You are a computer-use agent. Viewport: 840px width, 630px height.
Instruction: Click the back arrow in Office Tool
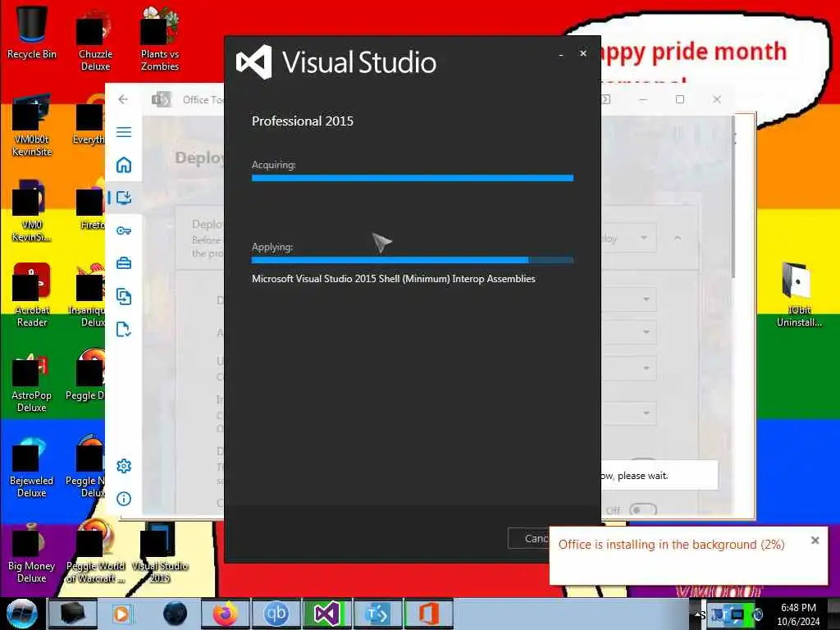[123, 99]
